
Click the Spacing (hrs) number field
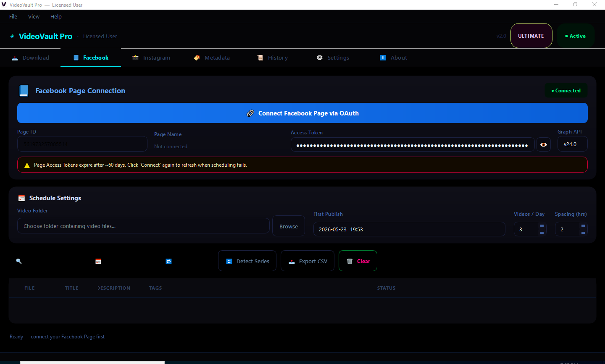click(571, 229)
